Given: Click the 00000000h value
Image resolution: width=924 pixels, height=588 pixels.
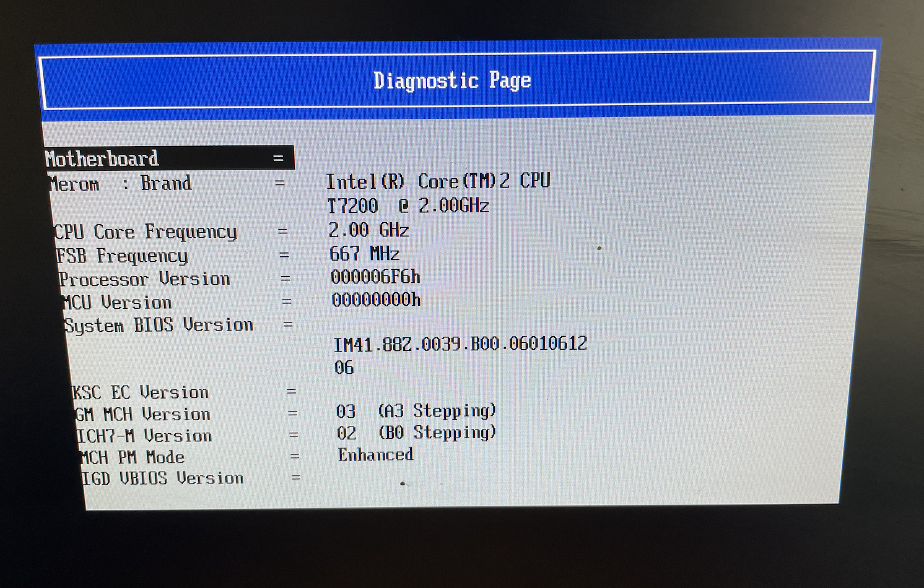Looking at the screenshot, I should pyautogui.click(x=376, y=300).
